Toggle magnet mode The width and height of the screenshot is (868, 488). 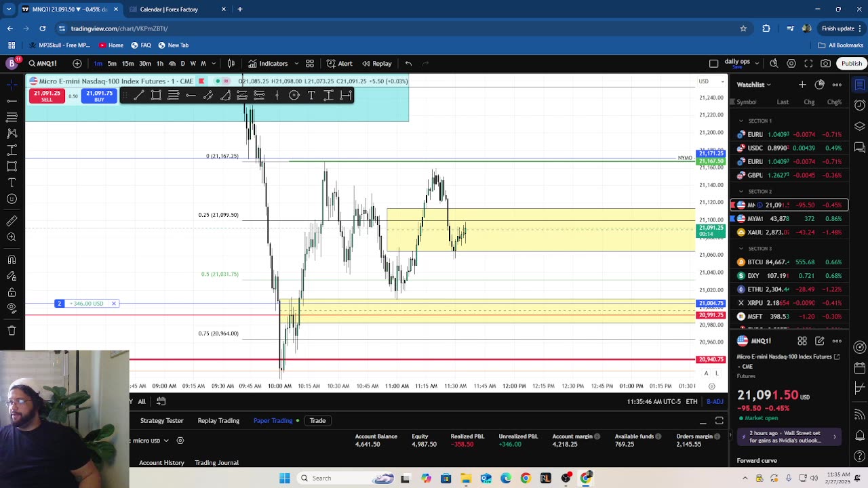12,260
